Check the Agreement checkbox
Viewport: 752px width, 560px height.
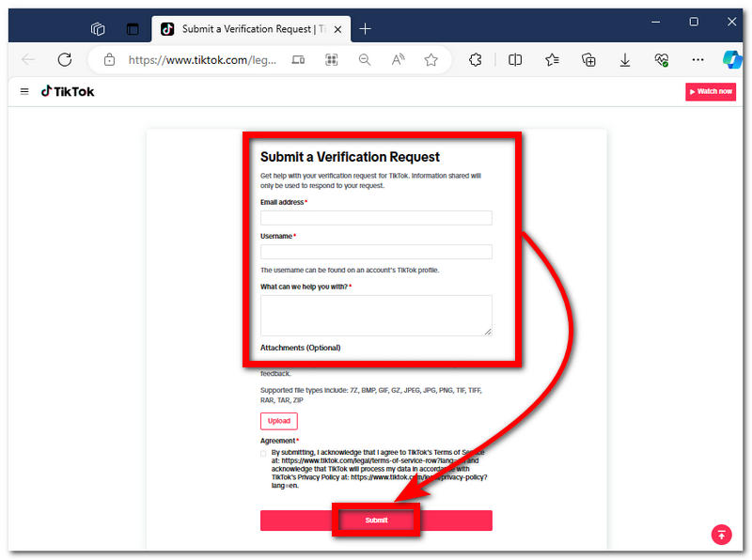coord(264,453)
